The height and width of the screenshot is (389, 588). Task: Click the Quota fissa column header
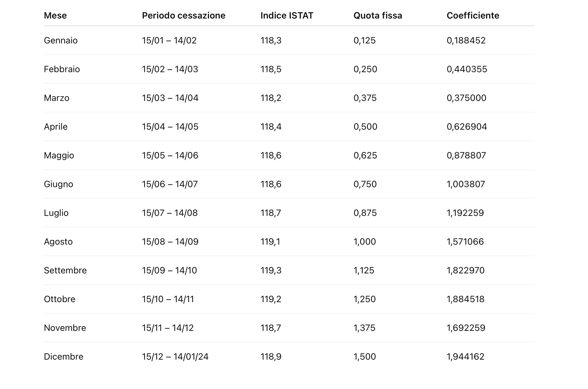(377, 16)
